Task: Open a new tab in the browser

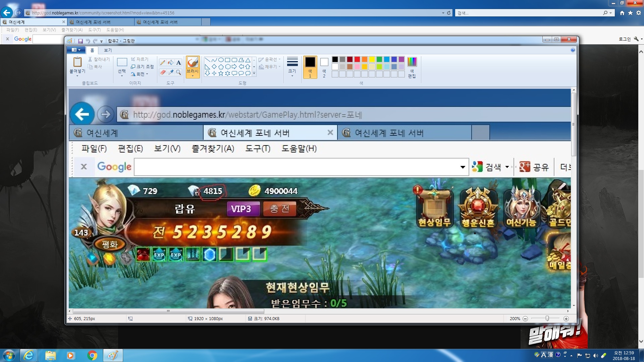Action: pyautogui.click(x=206, y=22)
